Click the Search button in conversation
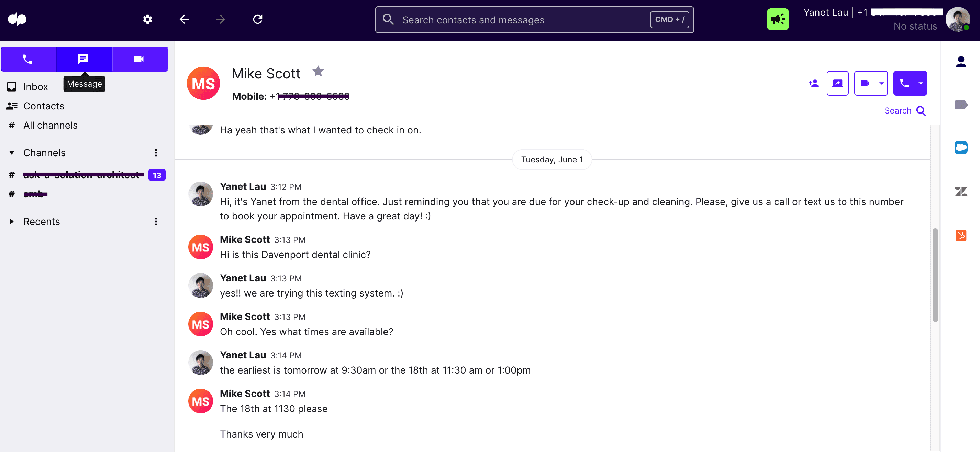This screenshot has height=452, width=980. [906, 111]
